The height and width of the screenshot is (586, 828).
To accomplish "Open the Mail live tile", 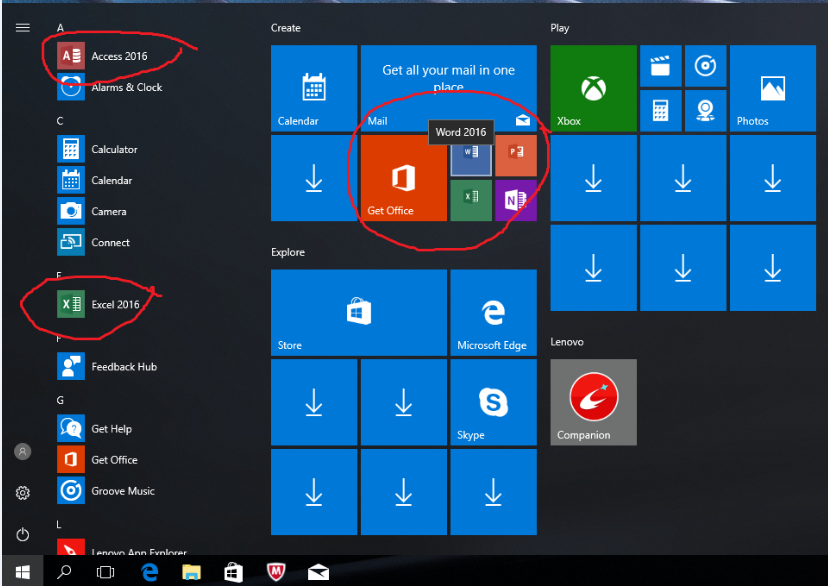I will [x=449, y=88].
